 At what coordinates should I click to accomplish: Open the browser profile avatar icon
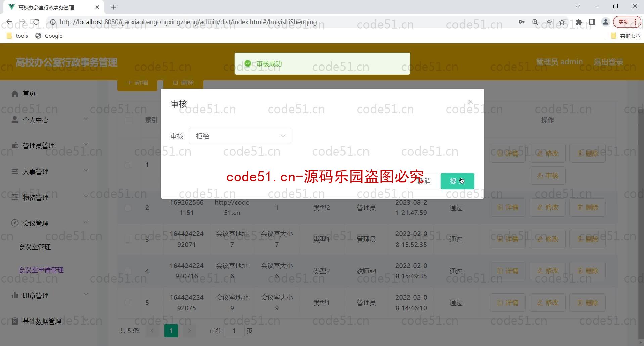coord(606,22)
